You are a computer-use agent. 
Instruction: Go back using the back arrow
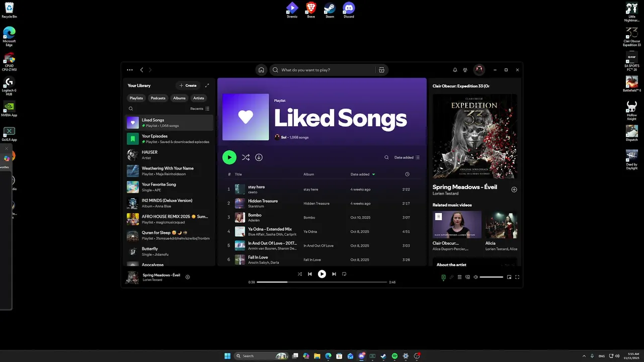142,70
